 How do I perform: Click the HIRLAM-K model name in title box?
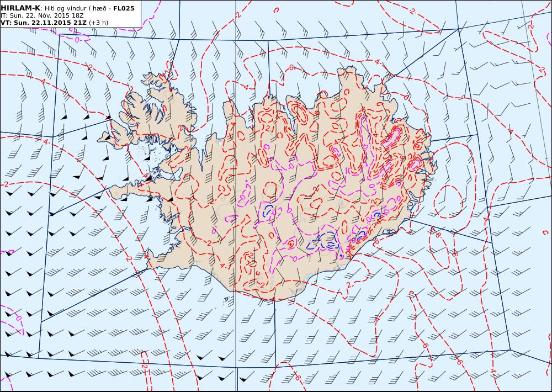20,8
